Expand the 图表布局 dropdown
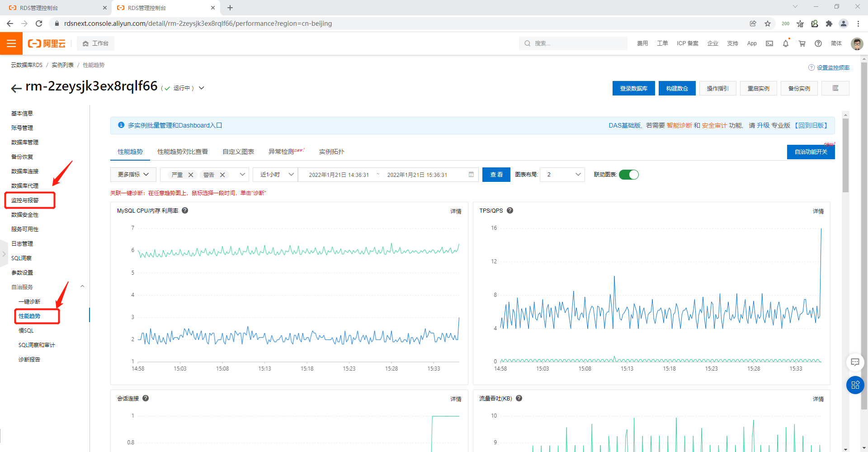The width and height of the screenshot is (868, 452). [562, 175]
